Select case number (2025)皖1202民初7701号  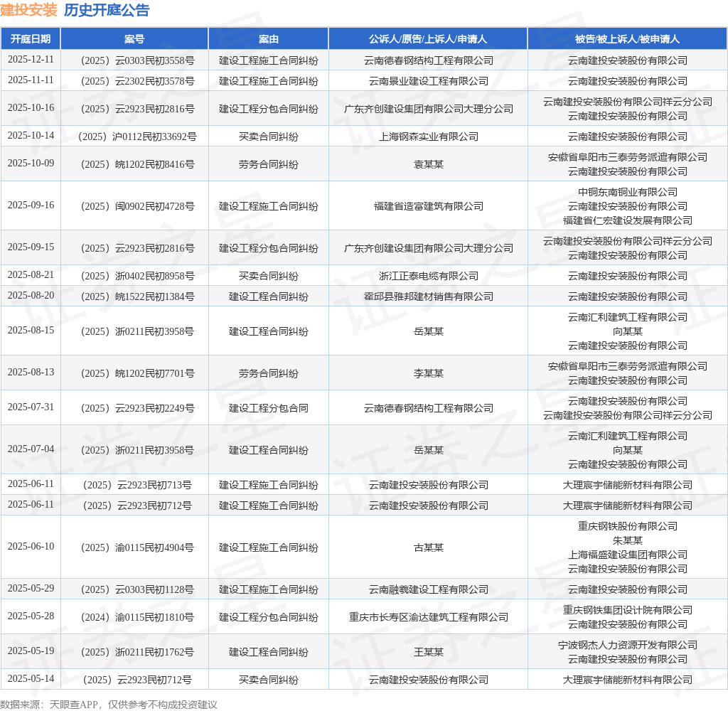137,373
